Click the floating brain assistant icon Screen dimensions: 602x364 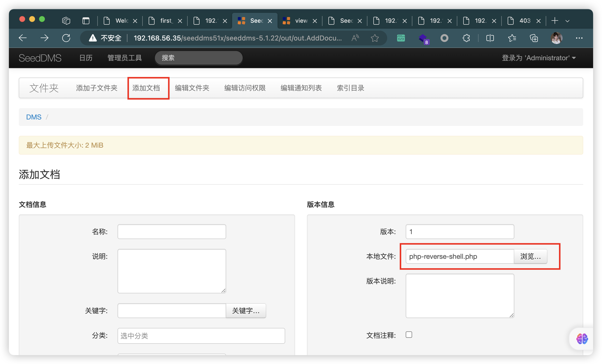click(582, 339)
